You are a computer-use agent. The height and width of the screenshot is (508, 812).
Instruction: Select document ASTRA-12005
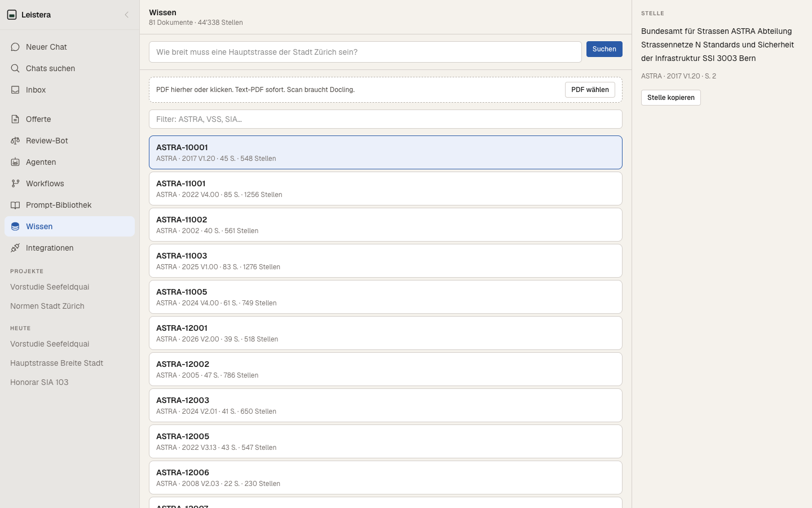point(386,441)
